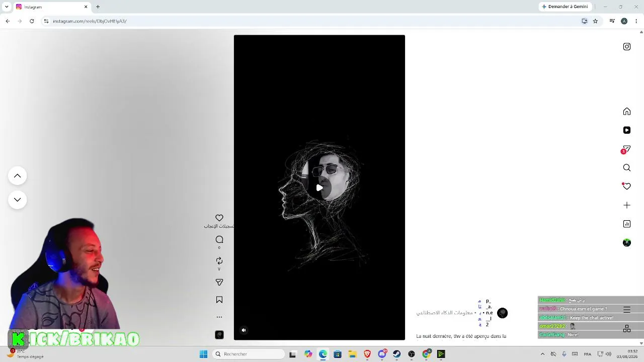Like the reel with the heart icon
644x362 pixels.
tap(219, 218)
